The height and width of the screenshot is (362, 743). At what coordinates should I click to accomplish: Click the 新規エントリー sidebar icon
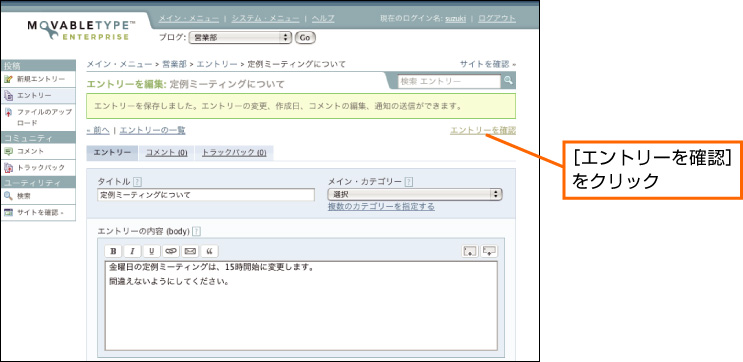pos(9,79)
